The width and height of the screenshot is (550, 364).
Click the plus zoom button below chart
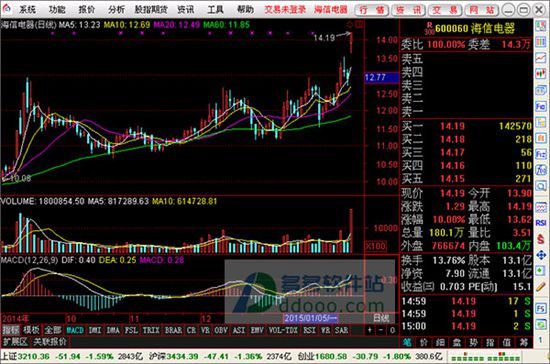pos(370,330)
